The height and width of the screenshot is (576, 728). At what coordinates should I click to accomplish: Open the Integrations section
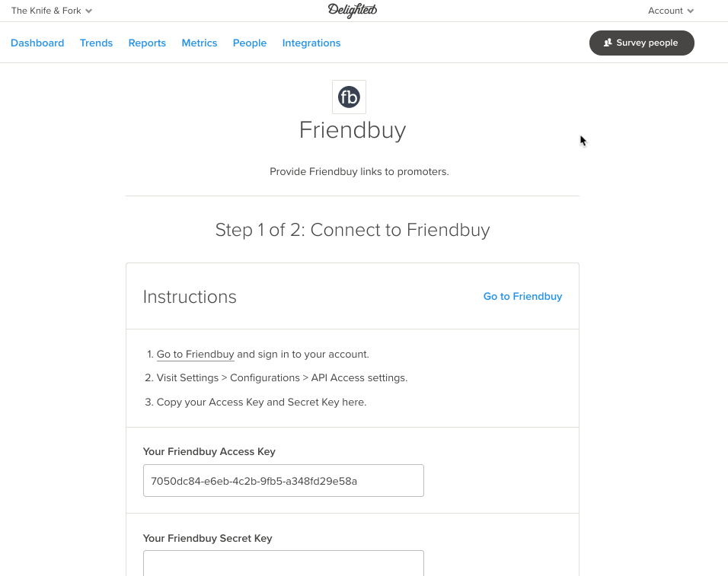311,43
